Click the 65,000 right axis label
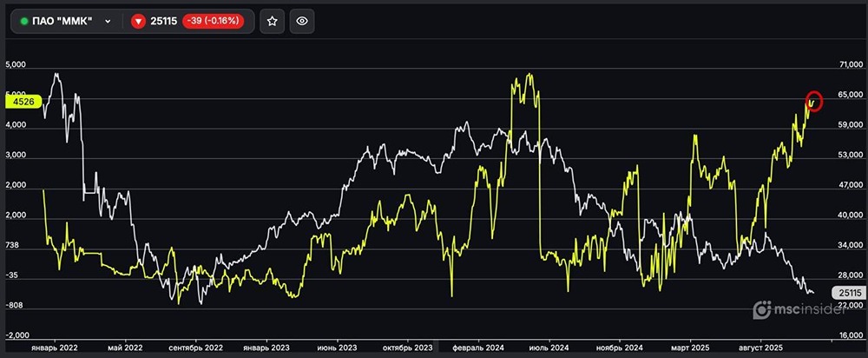The width and height of the screenshot is (868, 358). [852, 95]
